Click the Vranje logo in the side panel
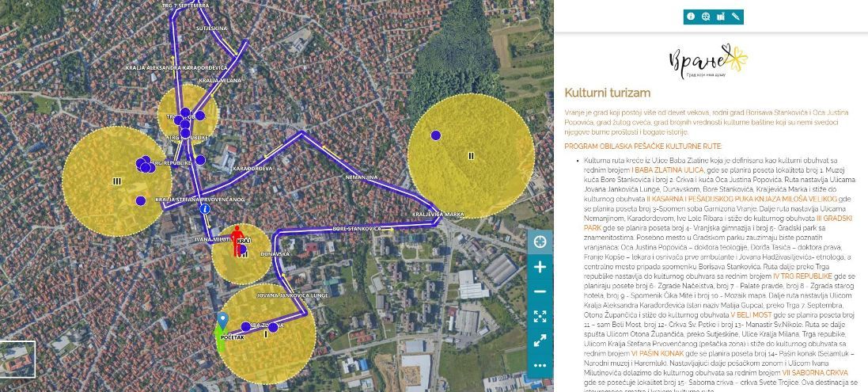 pos(710,61)
